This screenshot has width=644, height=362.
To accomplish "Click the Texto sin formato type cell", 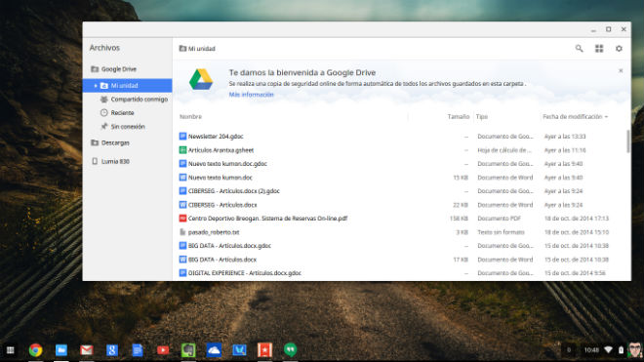I will (x=501, y=232).
